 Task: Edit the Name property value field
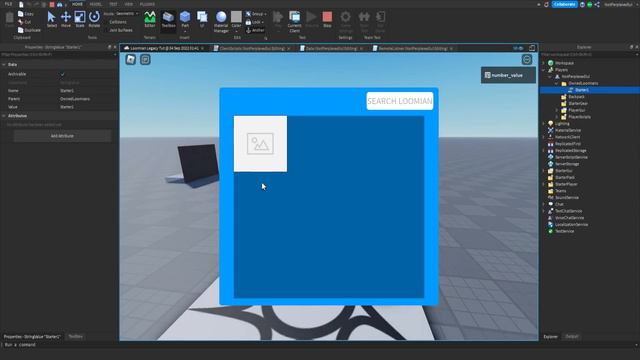point(87,91)
